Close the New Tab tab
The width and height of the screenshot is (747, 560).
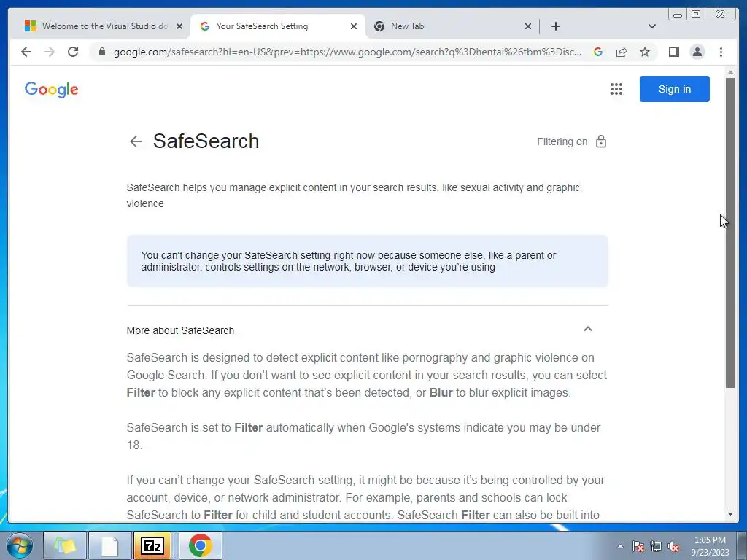[x=528, y=26]
